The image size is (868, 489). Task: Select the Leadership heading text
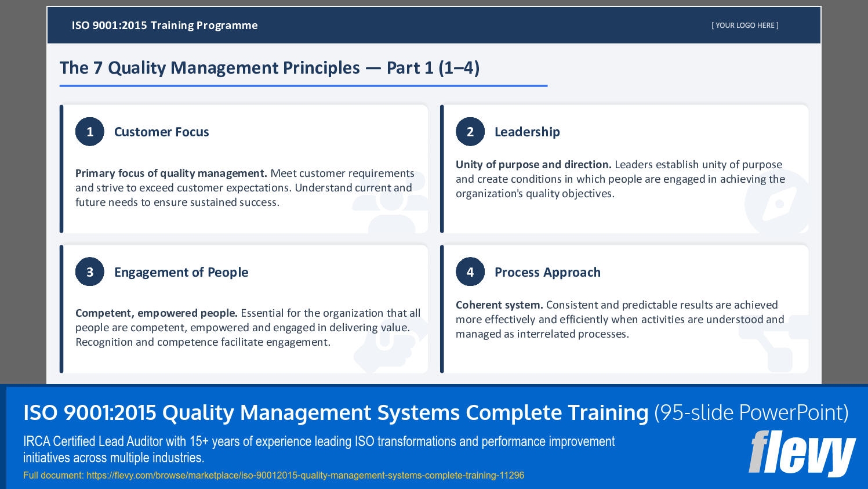[x=527, y=132]
